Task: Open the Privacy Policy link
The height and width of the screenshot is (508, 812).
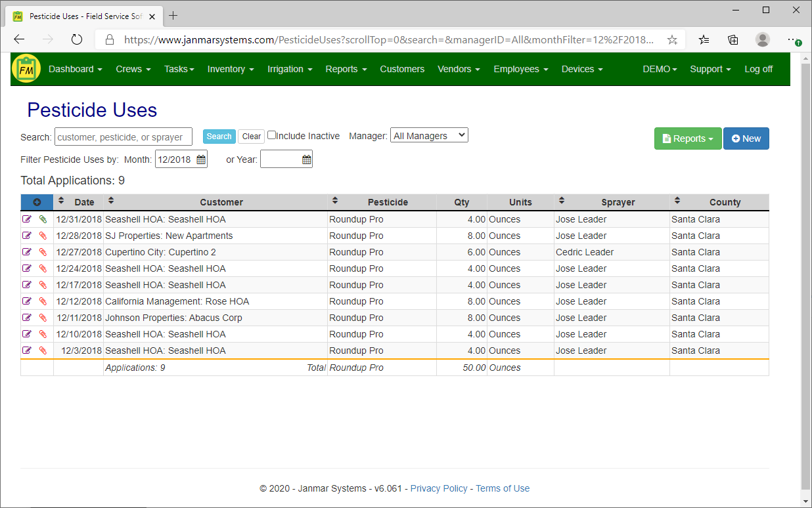Action: click(439, 488)
